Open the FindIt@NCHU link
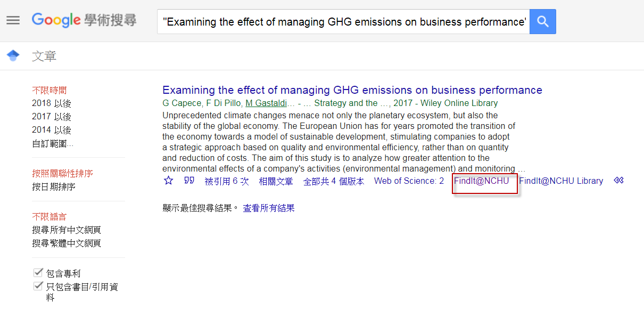 tap(482, 181)
